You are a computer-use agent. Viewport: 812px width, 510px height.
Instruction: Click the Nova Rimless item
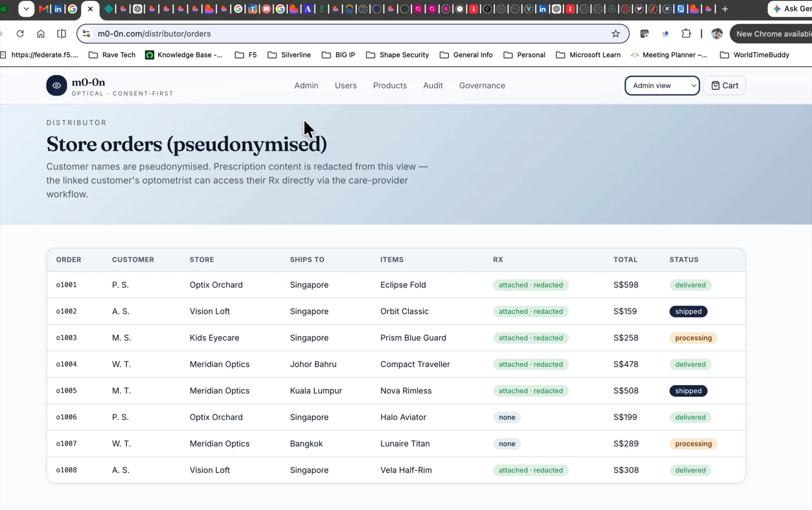pos(406,391)
